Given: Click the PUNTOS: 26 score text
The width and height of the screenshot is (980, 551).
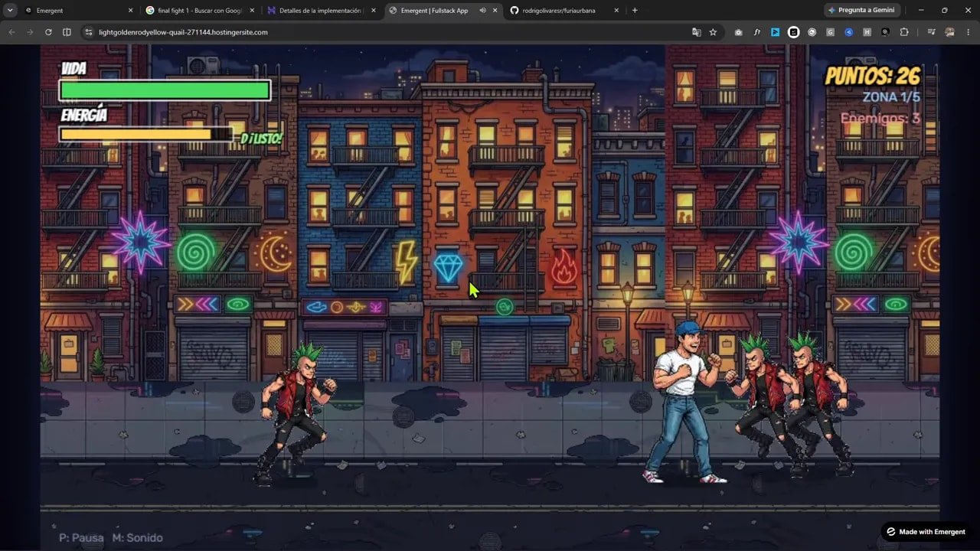Looking at the screenshot, I should click(x=872, y=76).
